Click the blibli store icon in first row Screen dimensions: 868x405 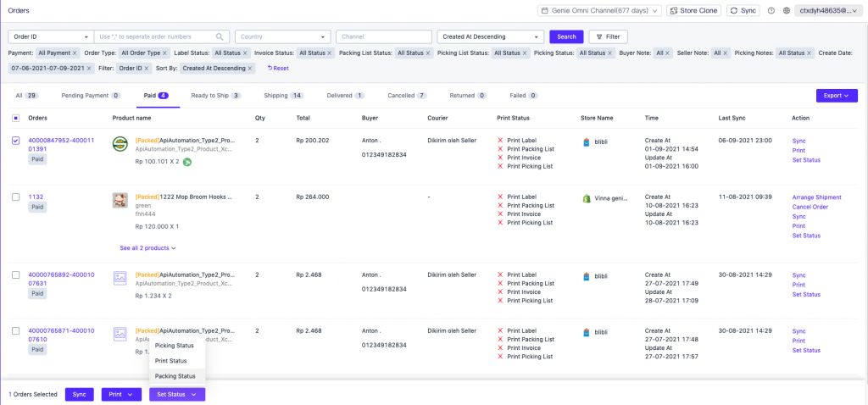coord(585,143)
